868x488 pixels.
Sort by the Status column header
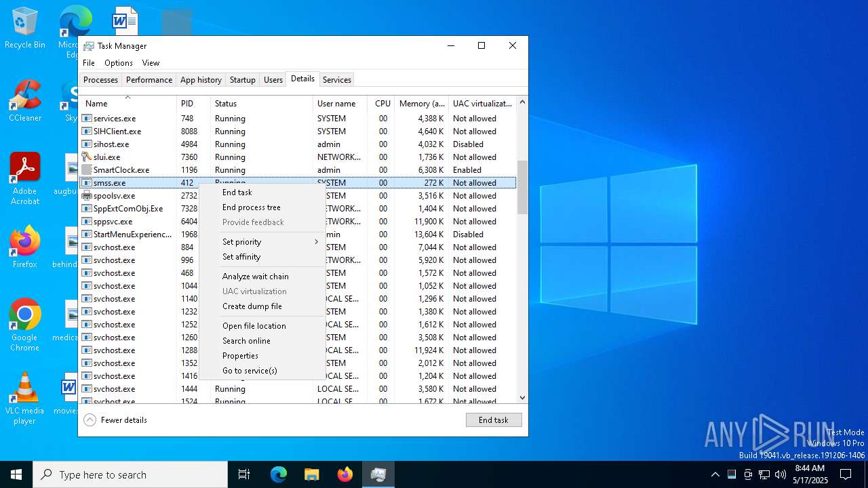click(x=262, y=104)
